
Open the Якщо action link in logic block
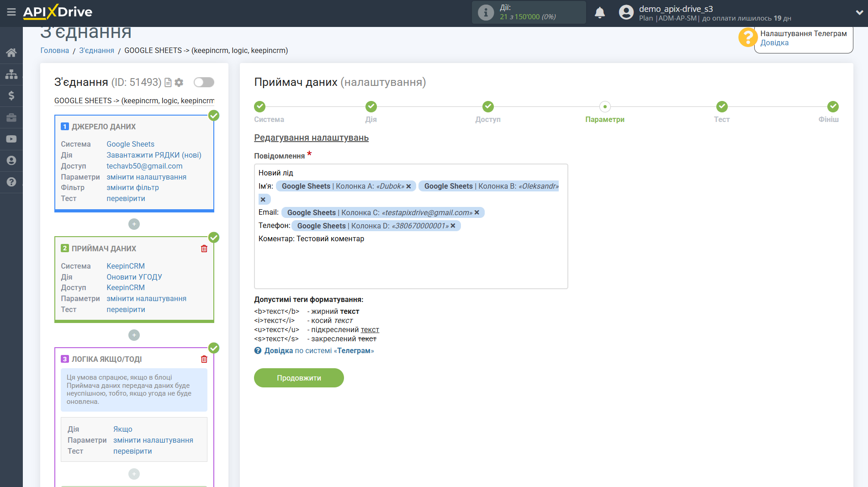(x=123, y=429)
